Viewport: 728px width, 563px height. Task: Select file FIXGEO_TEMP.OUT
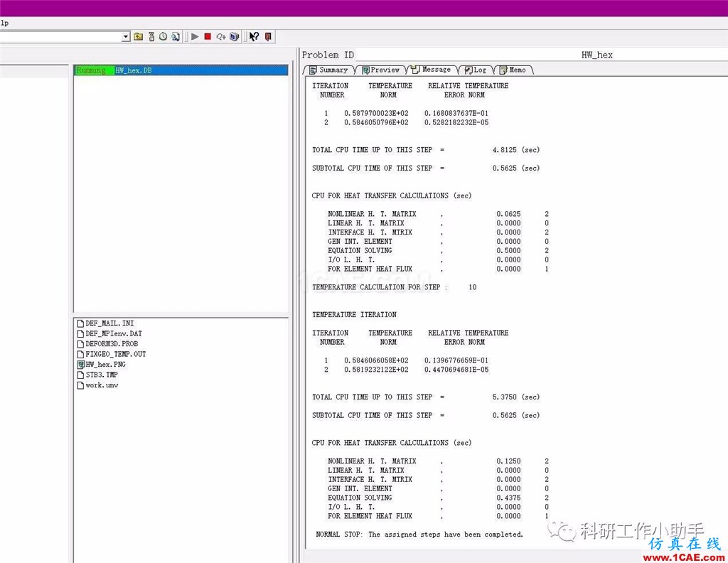pos(116,354)
